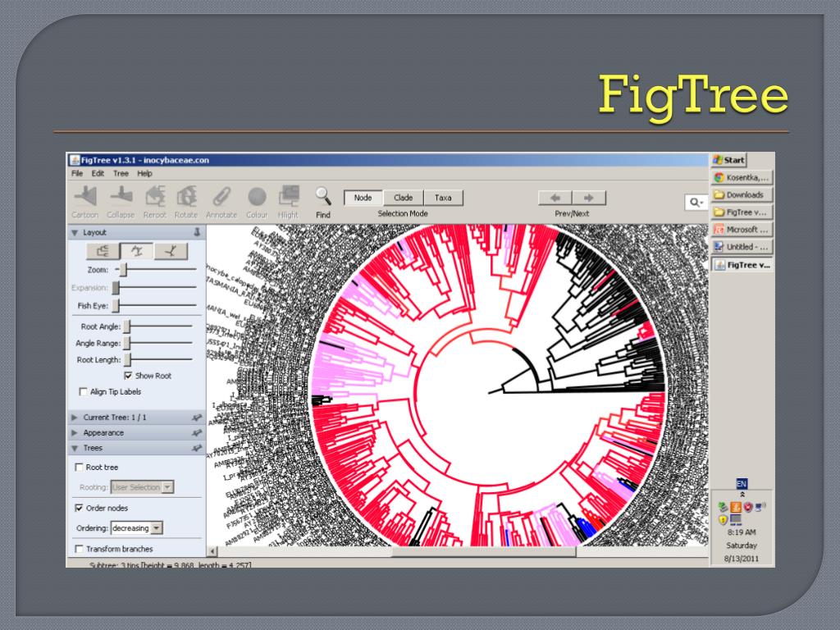Image resolution: width=840 pixels, height=630 pixels.
Task: Expand the Appearance panel
Action: coord(75,433)
